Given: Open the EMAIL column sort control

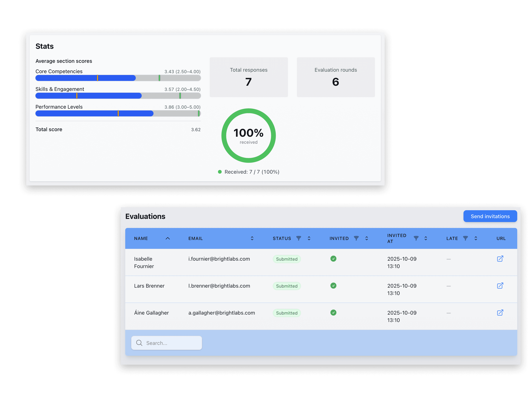Looking at the screenshot, I should tap(252, 238).
